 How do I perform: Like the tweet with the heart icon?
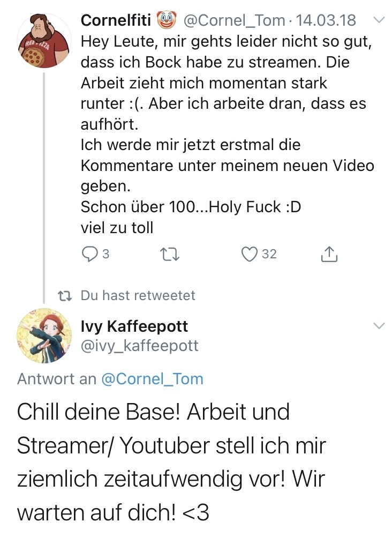(x=250, y=255)
